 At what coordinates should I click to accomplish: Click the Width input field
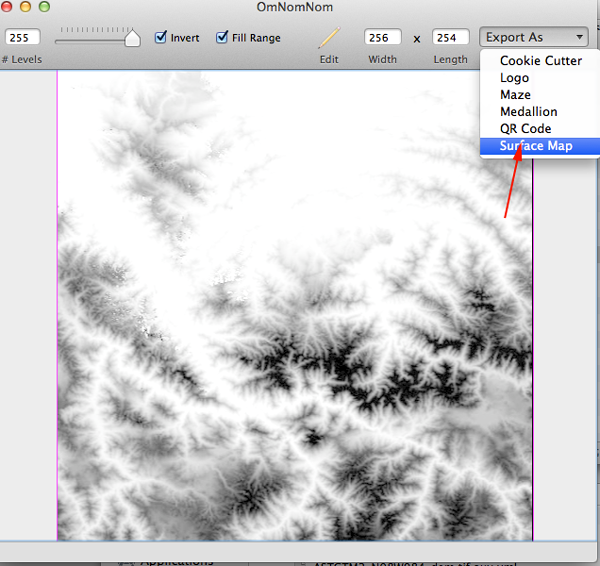point(383,38)
